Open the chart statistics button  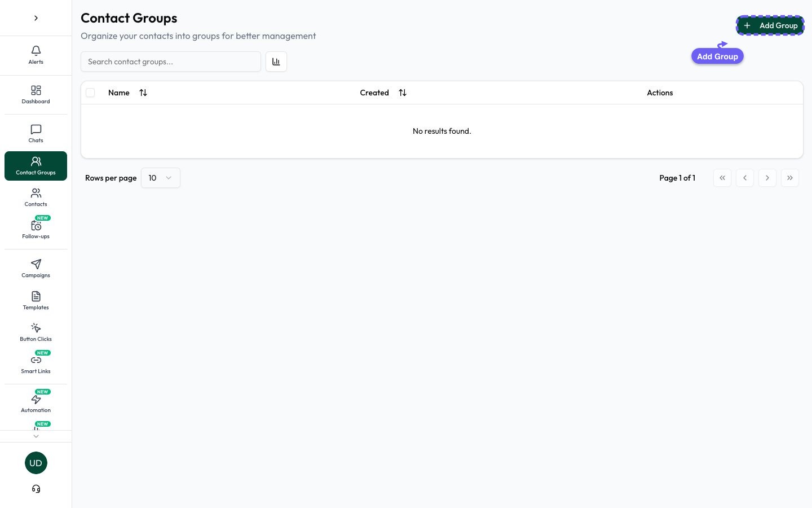pos(276,62)
